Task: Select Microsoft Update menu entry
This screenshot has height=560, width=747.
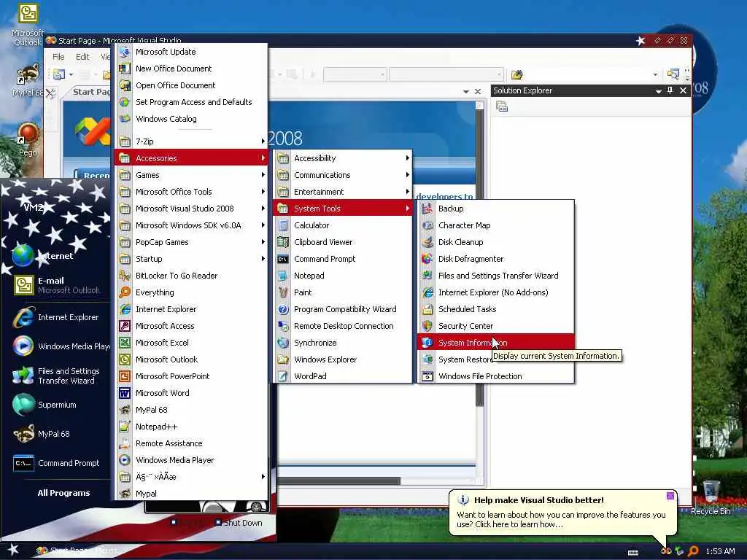Action: tap(190, 52)
